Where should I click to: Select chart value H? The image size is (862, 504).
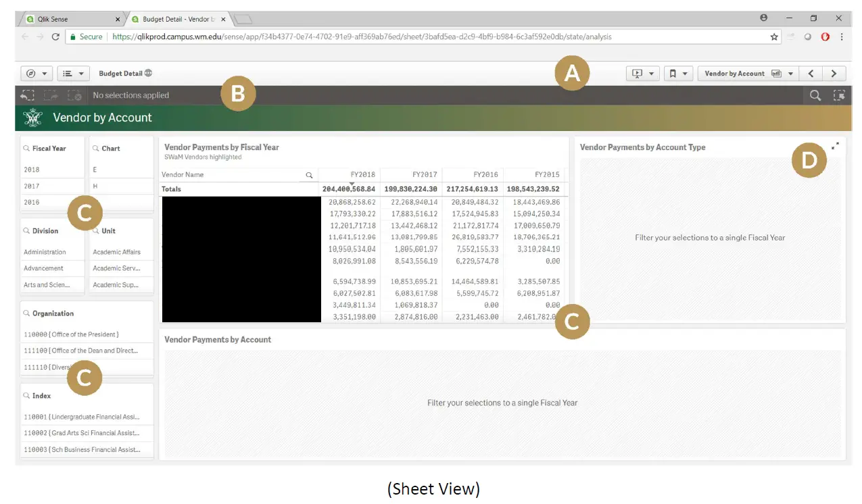click(122, 186)
